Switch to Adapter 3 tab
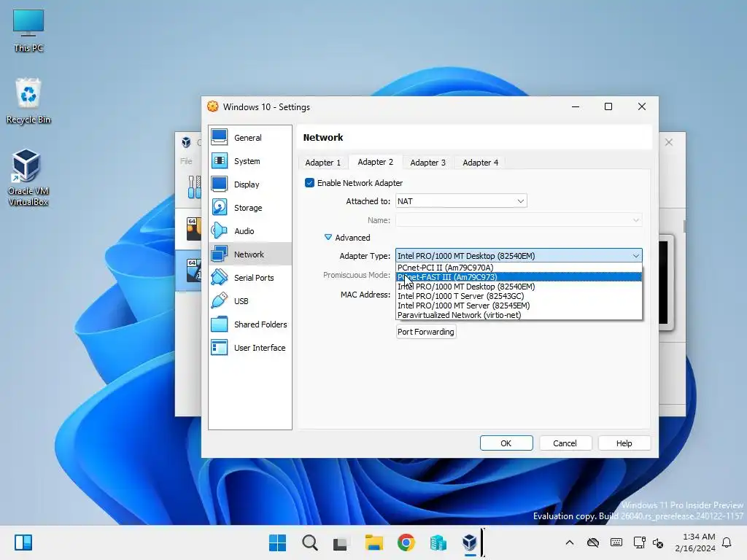Viewport: 747px width, 560px height. (x=427, y=163)
